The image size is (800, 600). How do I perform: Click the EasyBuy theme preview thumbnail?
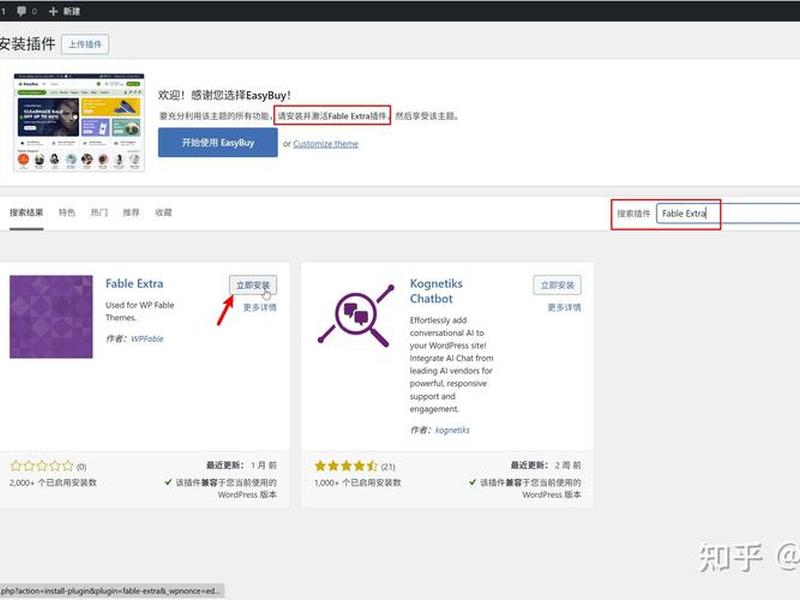tap(79, 122)
